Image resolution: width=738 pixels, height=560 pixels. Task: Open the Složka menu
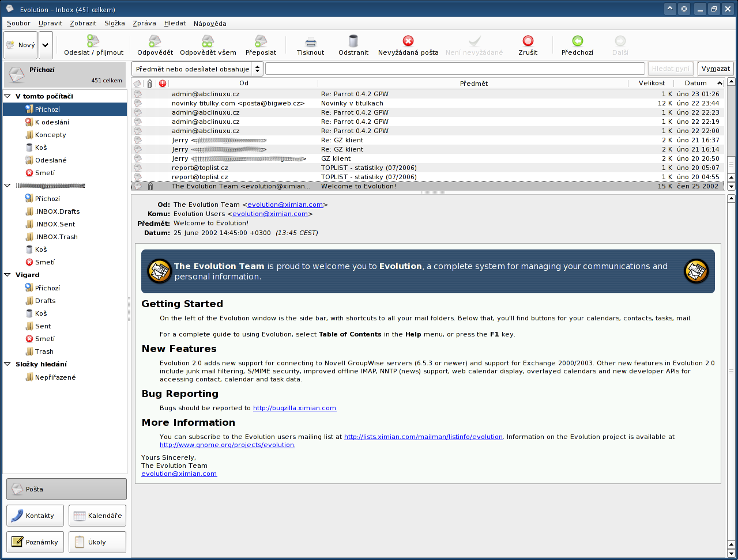(115, 24)
